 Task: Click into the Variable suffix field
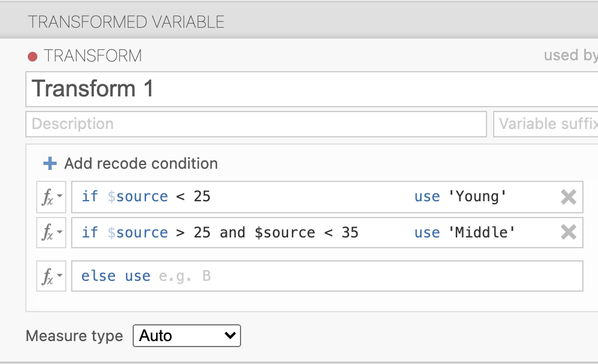tap(546, 124)
